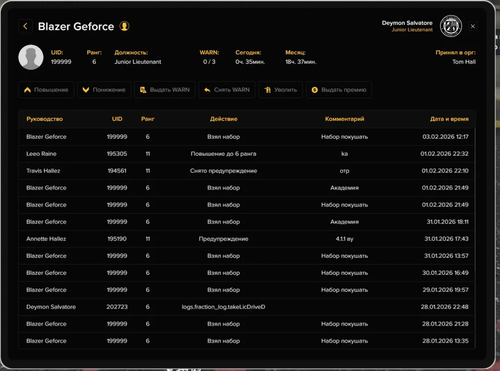Open Blazer Geforce's profile avatar
500x371 pixels.
(31, 57)
